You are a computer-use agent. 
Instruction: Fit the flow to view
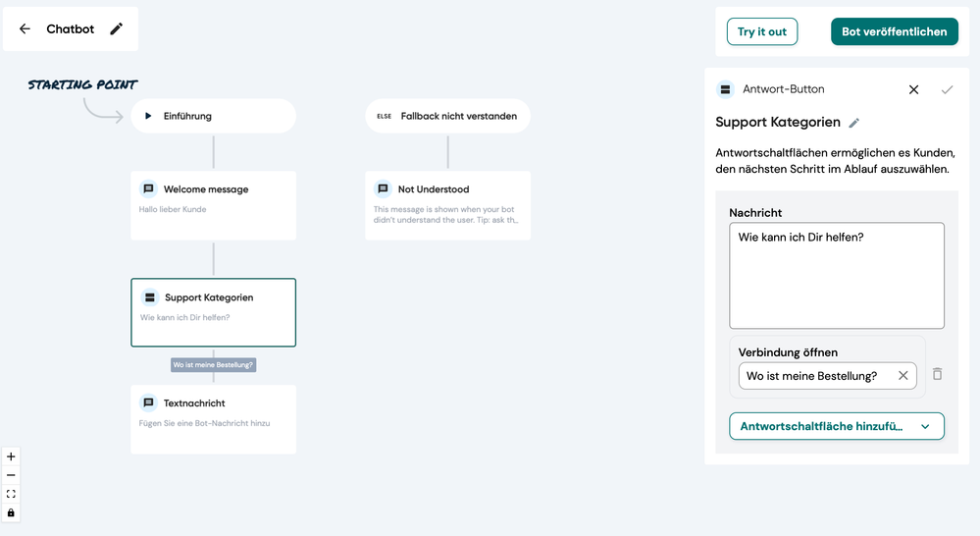pos(11,494)
